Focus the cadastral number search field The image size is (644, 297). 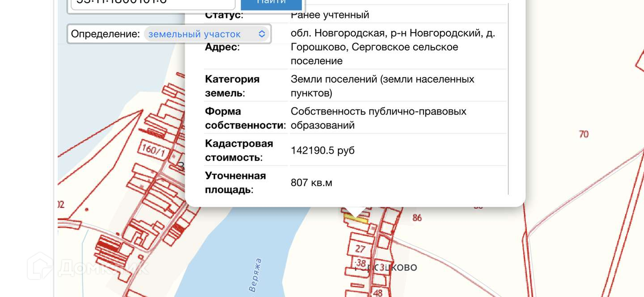pos(152,4)
